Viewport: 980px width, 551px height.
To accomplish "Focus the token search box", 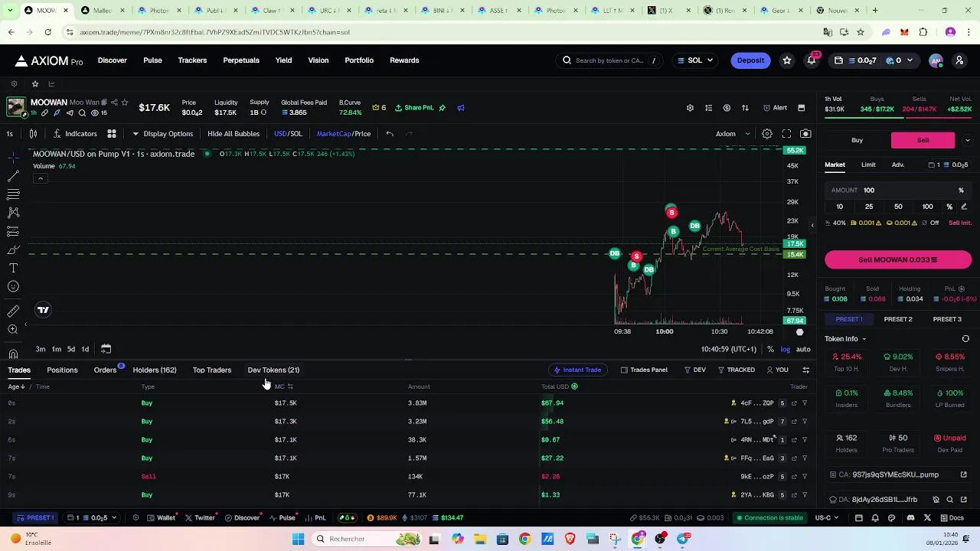I will (x=610, y=60).
